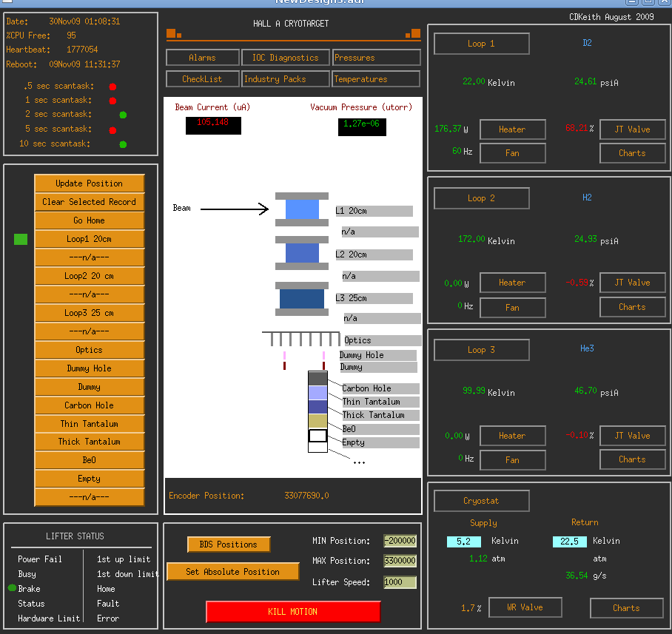
Task: Click the Supply temperature 5.2 readout
Action: 464,542
